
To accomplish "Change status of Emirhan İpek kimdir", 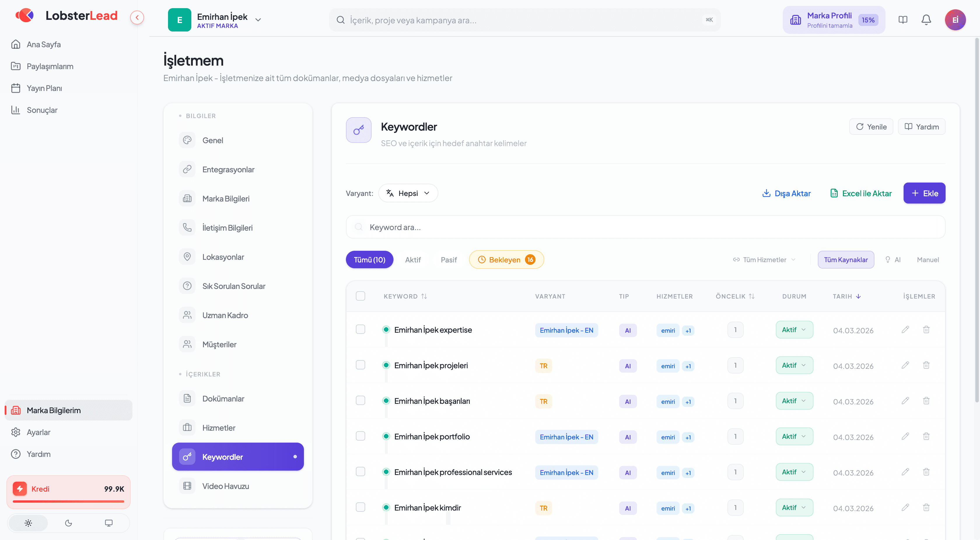I will click(794, 508).
